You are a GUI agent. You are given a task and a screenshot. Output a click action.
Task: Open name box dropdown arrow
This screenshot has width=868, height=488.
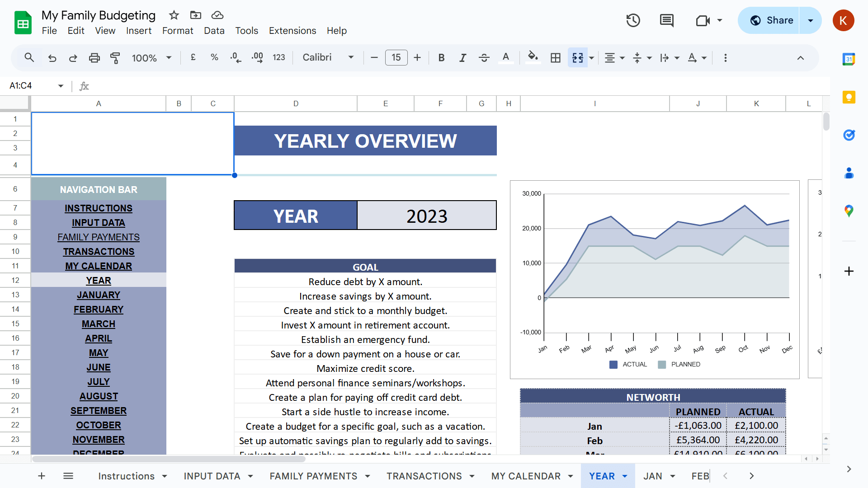pos(61,86)
